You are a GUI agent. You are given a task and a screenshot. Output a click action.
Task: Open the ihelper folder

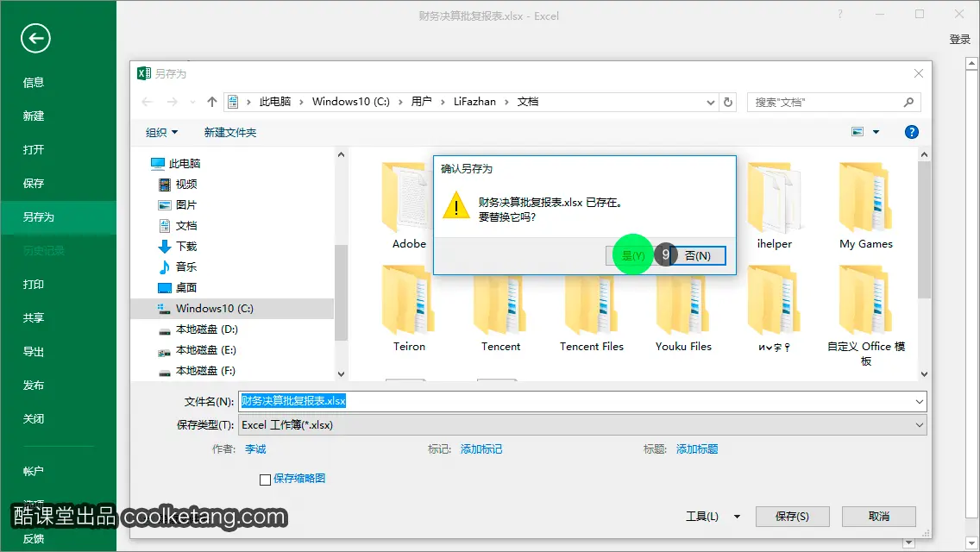tap(775, 205)
